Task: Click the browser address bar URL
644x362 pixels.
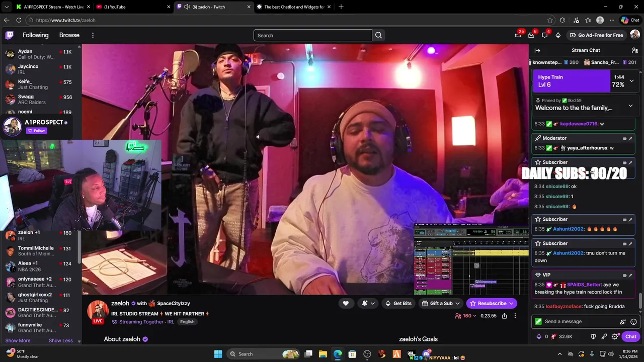Action: pyautogui.click(x=65, y=20)
